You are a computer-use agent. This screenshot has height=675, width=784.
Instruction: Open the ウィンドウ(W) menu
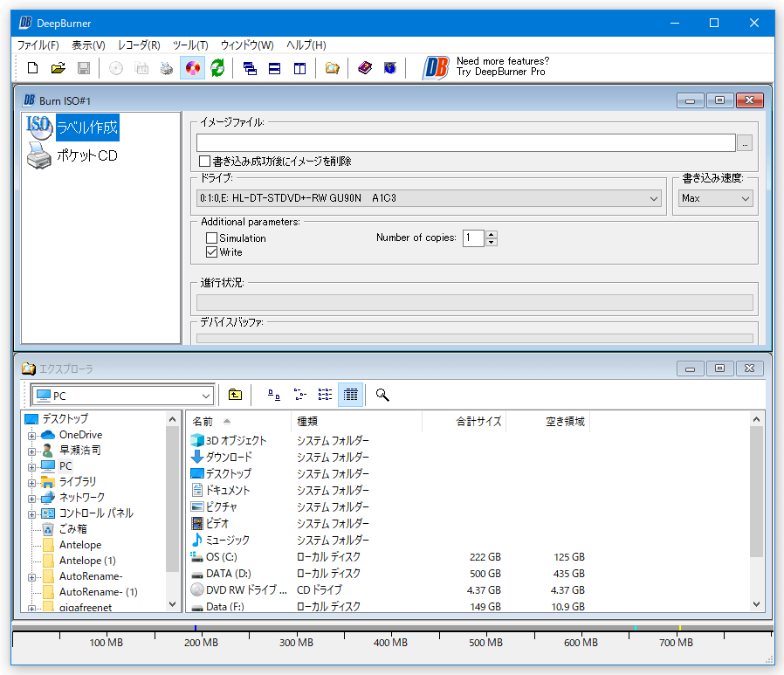click(x=247, y=45)
